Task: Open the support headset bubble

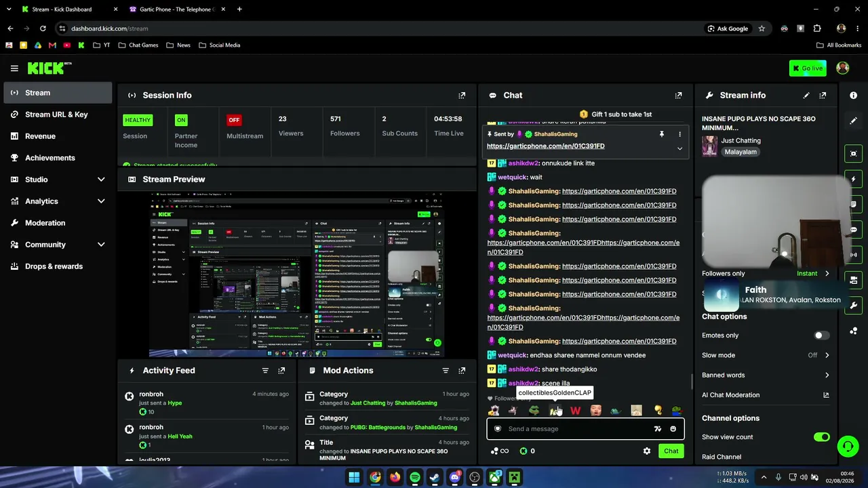Action: [x=848, y=446]
